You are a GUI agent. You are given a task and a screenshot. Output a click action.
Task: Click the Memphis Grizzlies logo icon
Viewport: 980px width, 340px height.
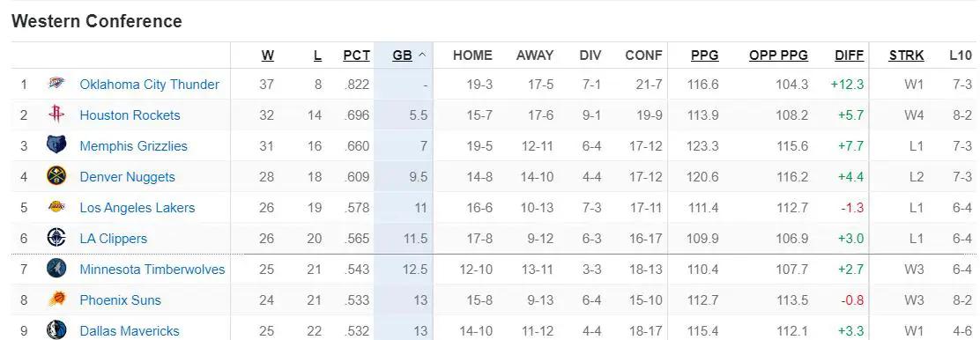[x=56, y=145]
